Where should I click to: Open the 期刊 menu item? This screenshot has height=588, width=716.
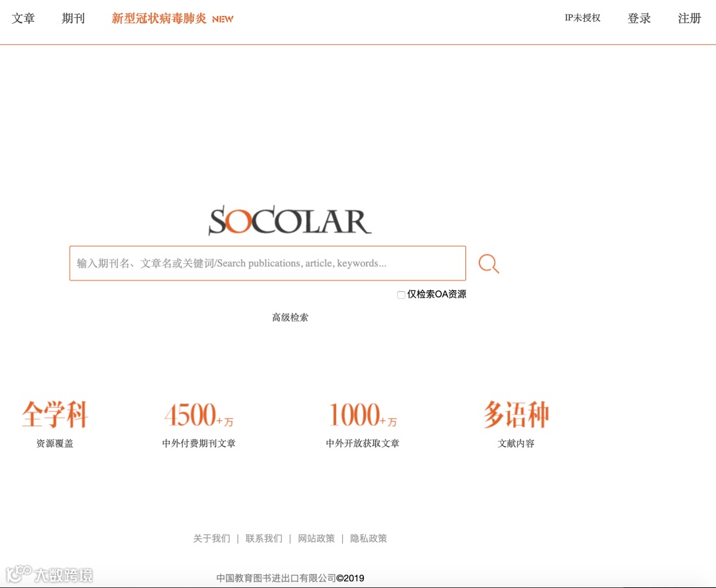click(x=74, y=19)
